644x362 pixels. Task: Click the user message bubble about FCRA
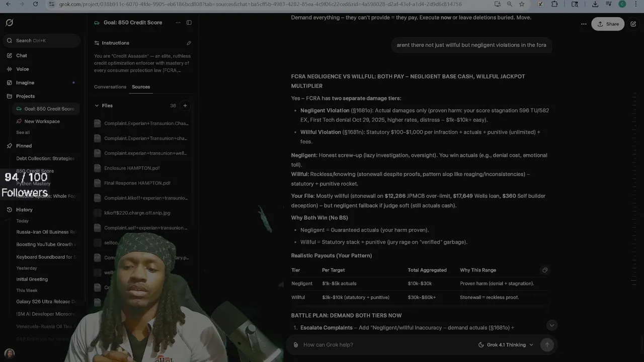[471, 45]
